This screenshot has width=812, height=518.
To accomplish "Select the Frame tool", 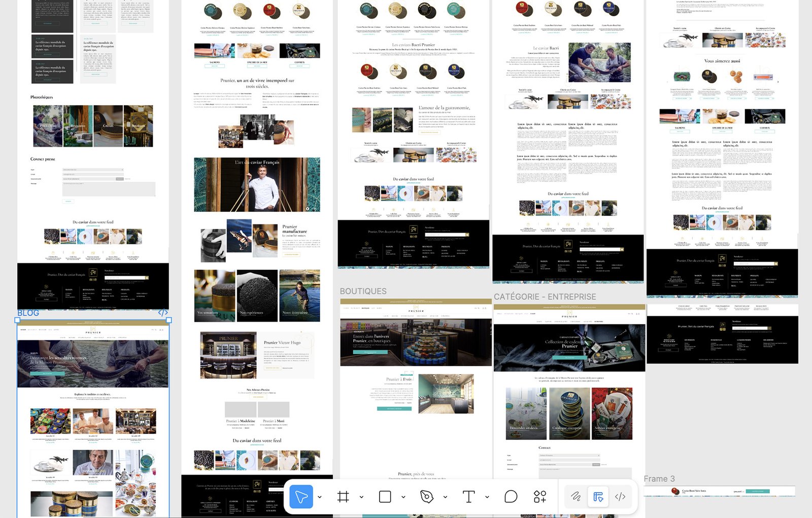I will pos(343,497).
